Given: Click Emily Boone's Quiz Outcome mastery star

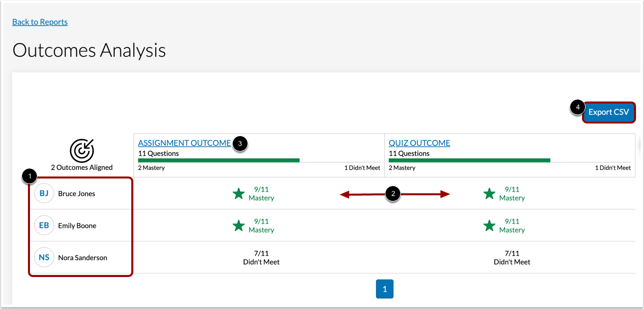Looking at the screenshot, I should click(x=489, y=225).
